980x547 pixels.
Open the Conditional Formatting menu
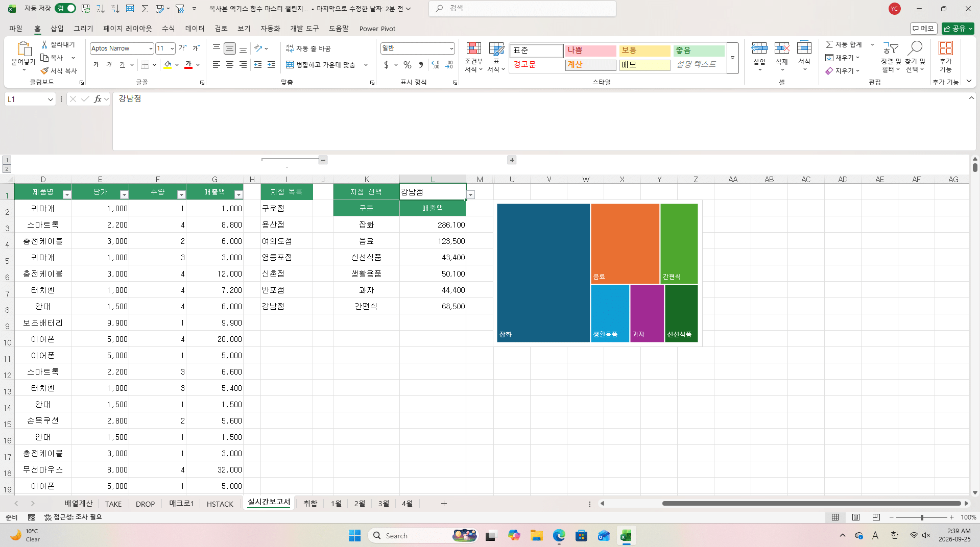pyautogui.click(x=473, y=57)
